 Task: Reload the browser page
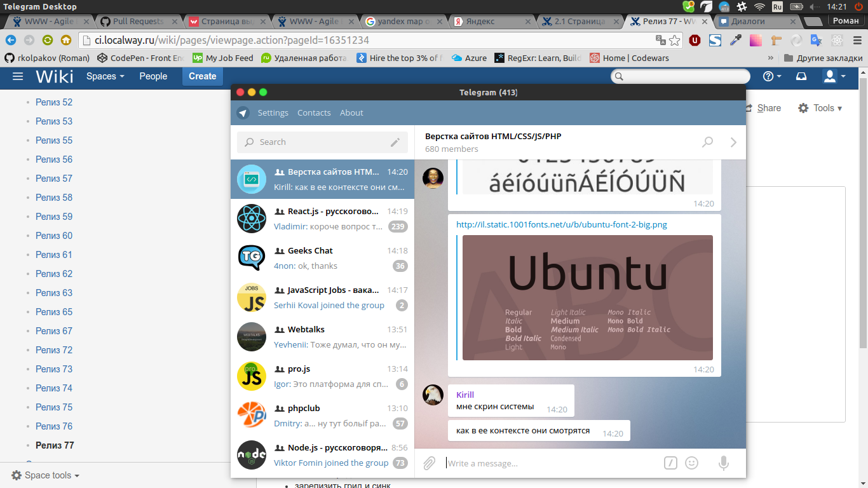click(48, 40)
